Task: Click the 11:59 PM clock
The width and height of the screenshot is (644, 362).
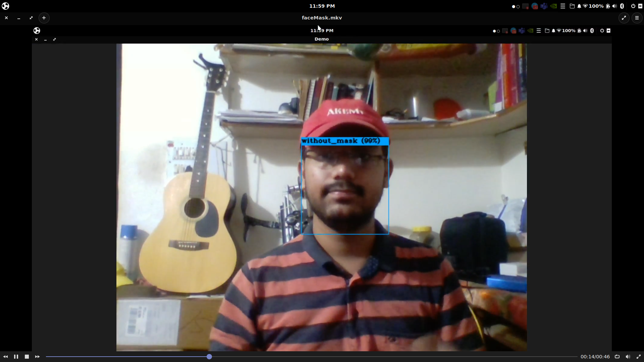Action: (x=322, y=6)
